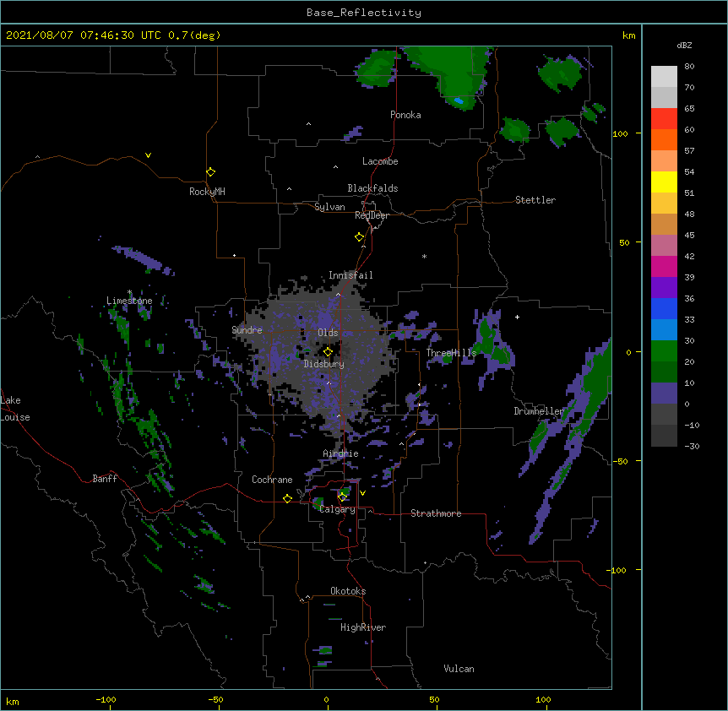The width and height of the screenshot is (728, 711).
Task: Click the red swatch between 65 and 60 dBZ
Action: 664,119
